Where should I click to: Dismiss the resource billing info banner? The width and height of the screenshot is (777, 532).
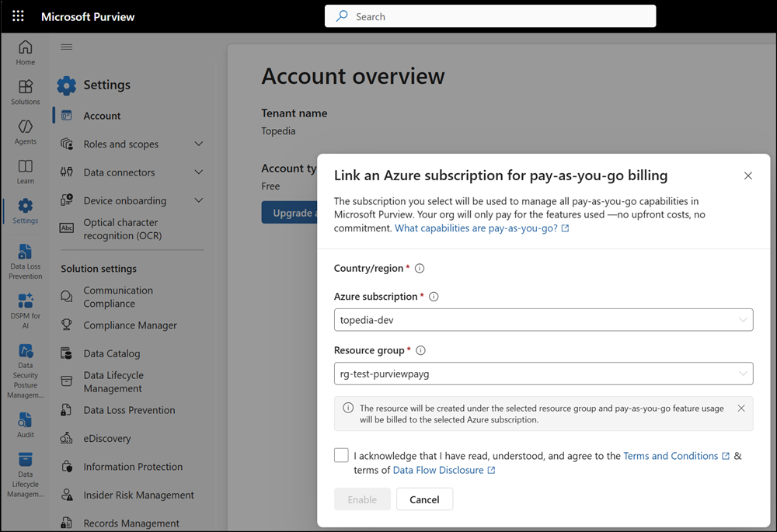coord(740,409)
